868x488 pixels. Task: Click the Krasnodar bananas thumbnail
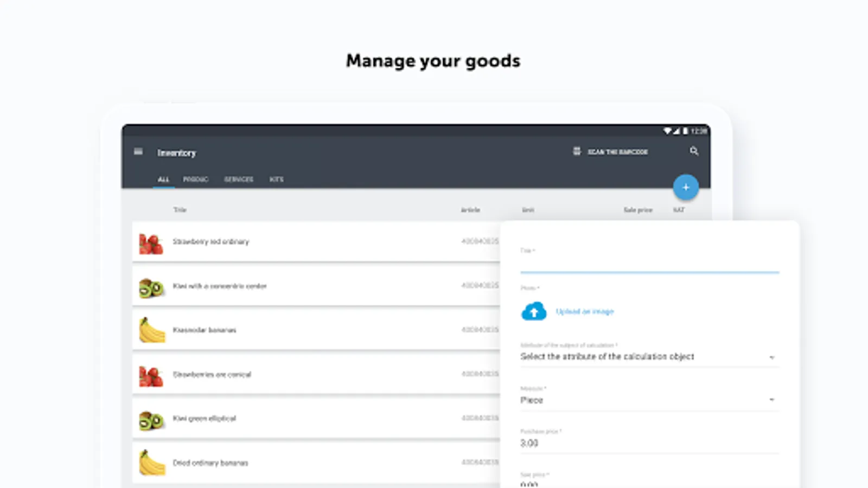(x=152, y=330)
